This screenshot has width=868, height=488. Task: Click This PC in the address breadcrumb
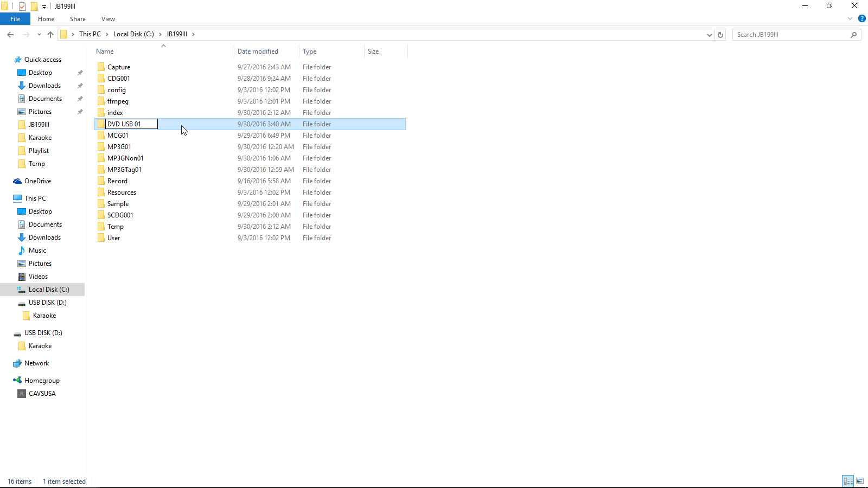[90, 34]
